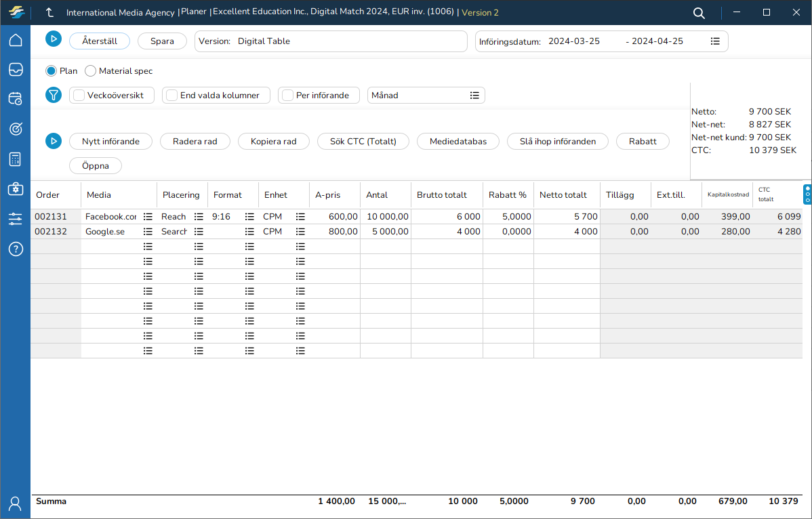This screenshot has height=519, width=812.
Task: Expand the Månad dropdown list
Action: (474, 96)
